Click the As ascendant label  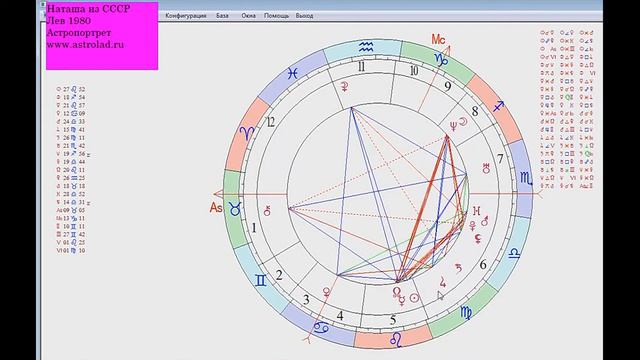(x=216, y=208)
